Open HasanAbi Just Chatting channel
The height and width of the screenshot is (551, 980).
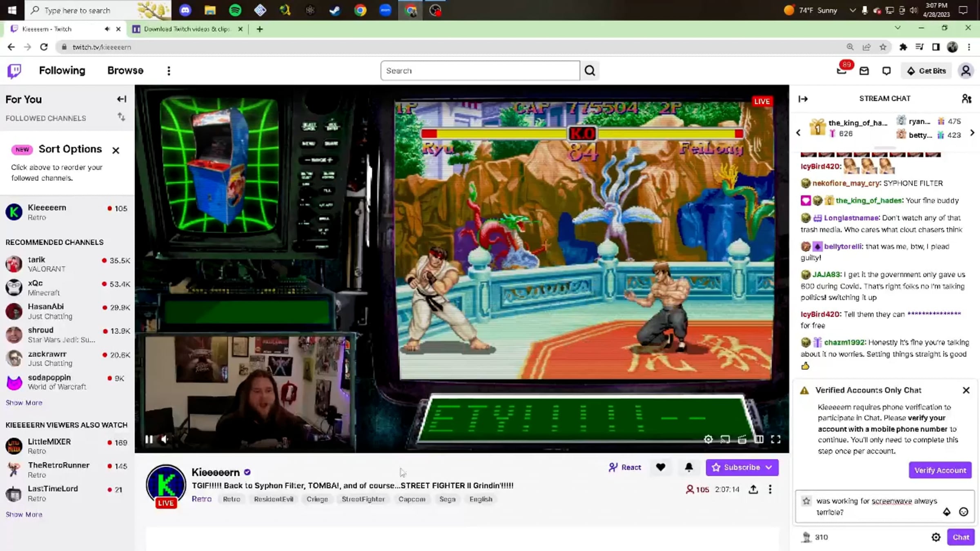point(67,311)
